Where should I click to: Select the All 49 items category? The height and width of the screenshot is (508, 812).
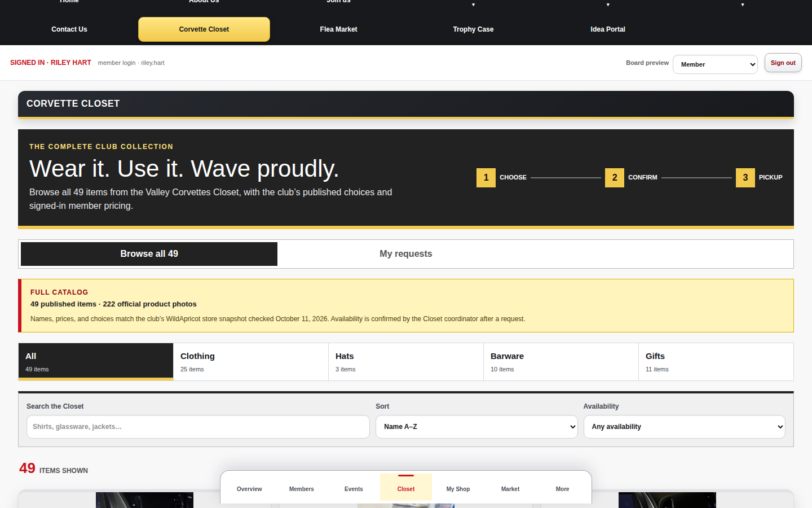96,362
